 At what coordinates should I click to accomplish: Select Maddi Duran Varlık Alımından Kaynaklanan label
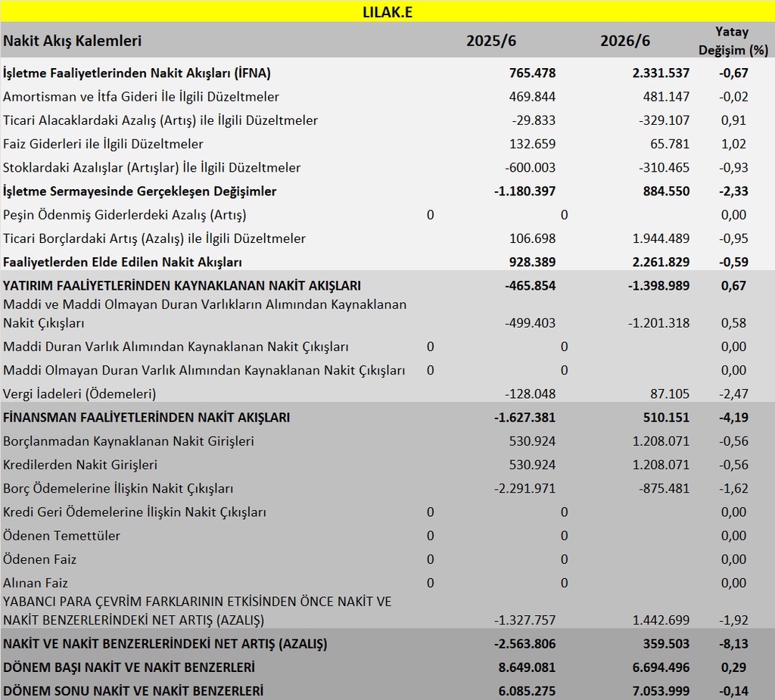176,347
